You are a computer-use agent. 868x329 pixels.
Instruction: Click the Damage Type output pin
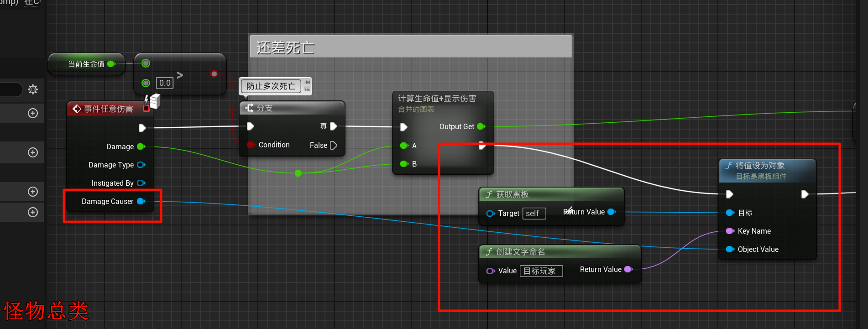click(141, 165)
